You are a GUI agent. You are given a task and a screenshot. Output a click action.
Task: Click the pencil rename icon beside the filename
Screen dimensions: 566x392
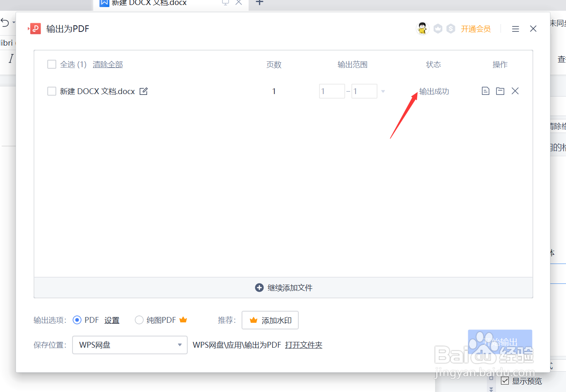coord(143,91)
